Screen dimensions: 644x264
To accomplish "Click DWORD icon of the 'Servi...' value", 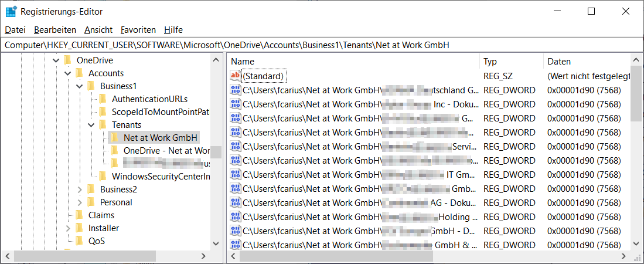I will click(236, 146).
